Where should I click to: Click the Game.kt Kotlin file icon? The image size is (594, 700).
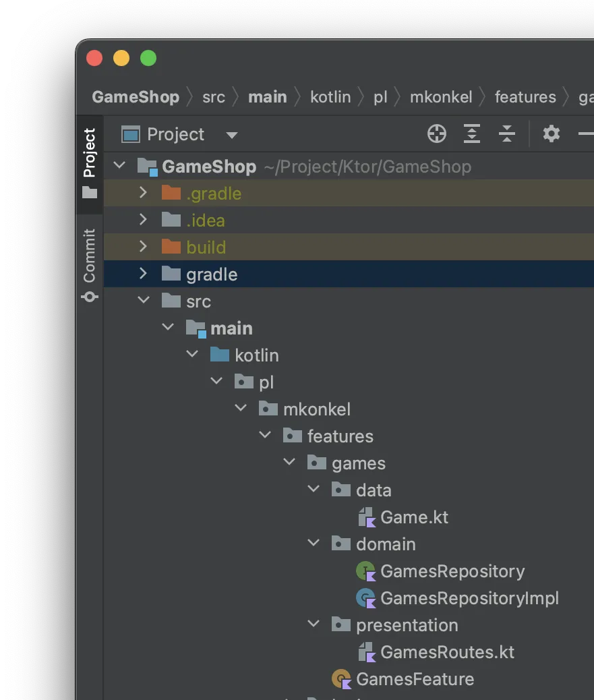367,517
